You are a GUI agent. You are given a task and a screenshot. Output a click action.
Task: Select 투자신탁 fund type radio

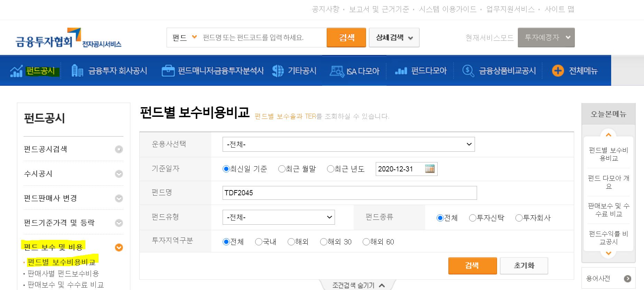[473, 218]
